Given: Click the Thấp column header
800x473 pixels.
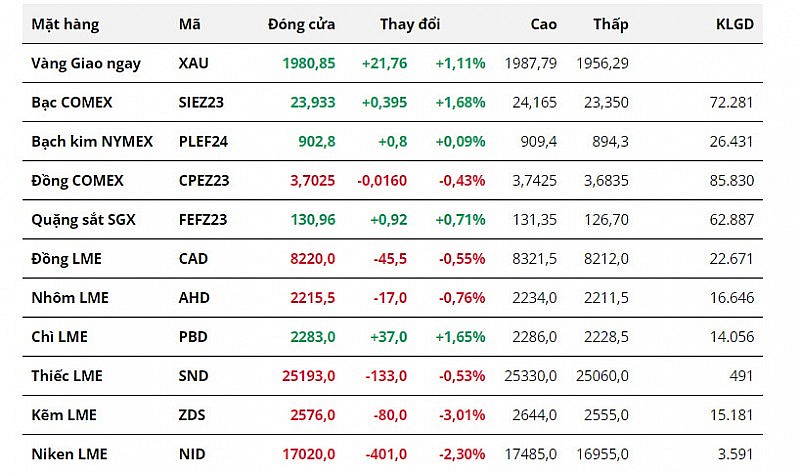Looking at the screenshot, I should (610, 24).
